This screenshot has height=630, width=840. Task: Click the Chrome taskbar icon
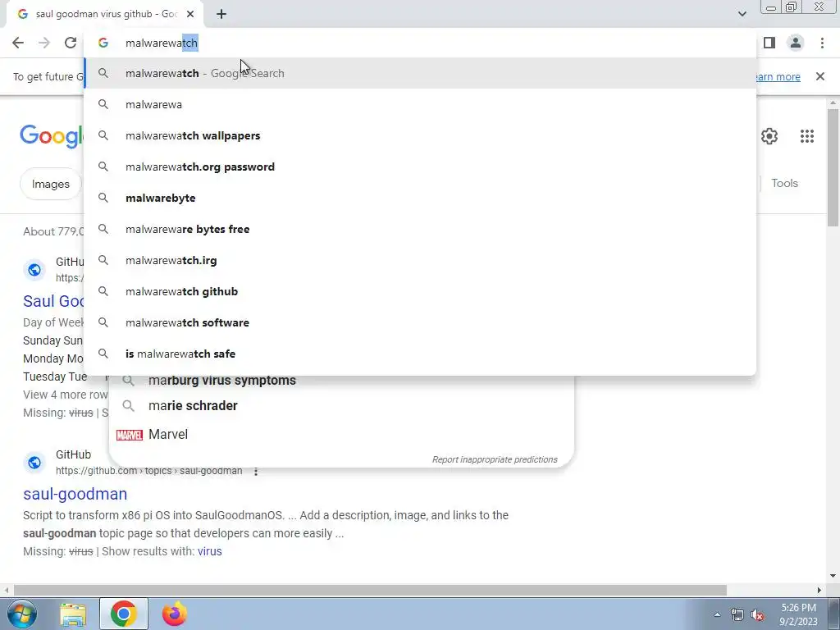point(124,614)
